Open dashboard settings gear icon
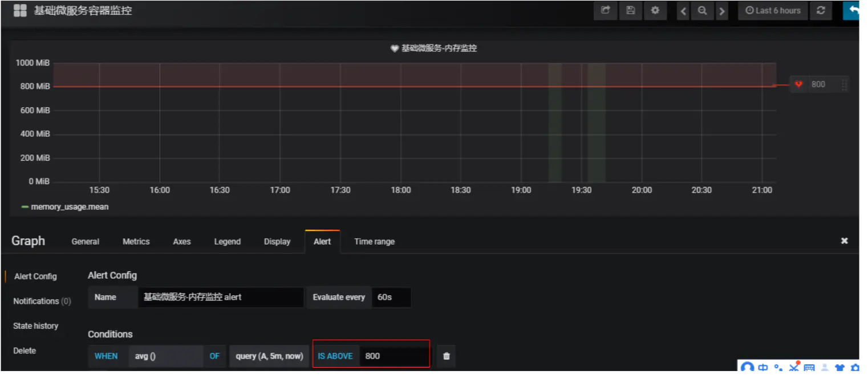Screen dimensions: 868x375 (655, 11)
